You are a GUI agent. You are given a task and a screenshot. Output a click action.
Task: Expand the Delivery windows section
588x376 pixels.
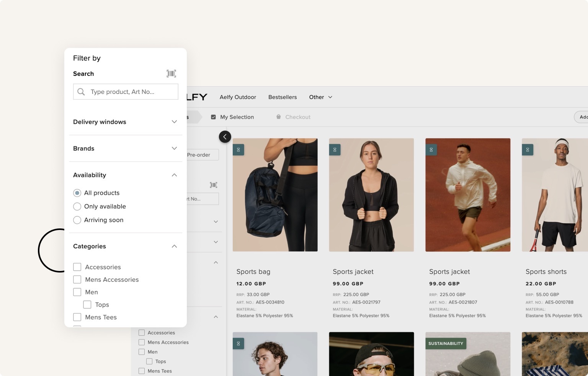(x=174, y=122)
